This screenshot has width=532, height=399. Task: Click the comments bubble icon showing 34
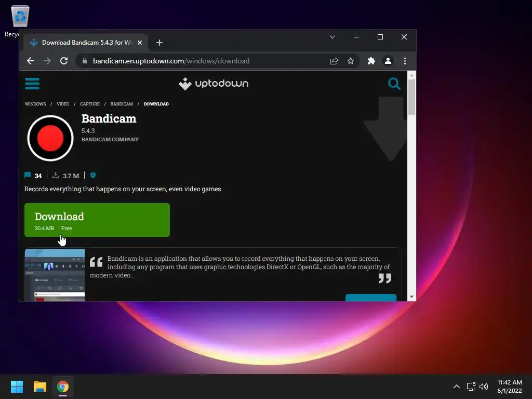pyautogui.click(x=28, y=175)
